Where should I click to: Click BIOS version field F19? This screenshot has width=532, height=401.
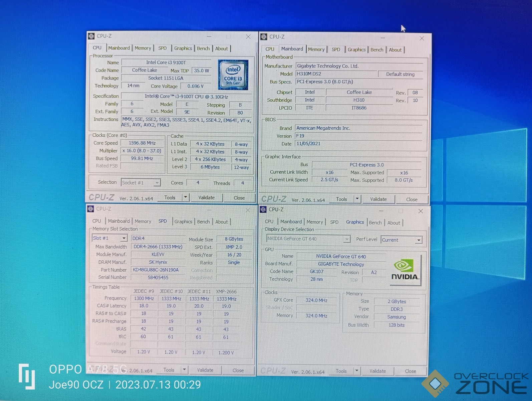pyautogui.click(x=359, y=136)
